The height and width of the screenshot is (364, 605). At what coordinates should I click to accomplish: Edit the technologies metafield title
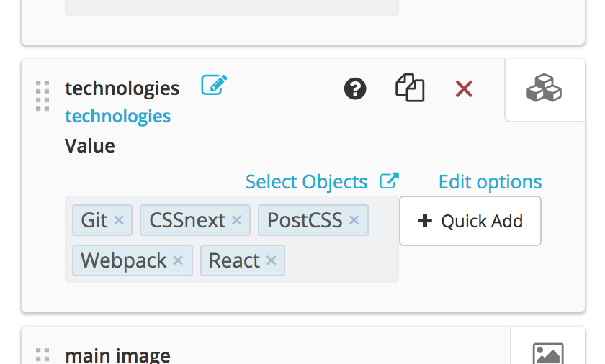(x=214, y=85)
